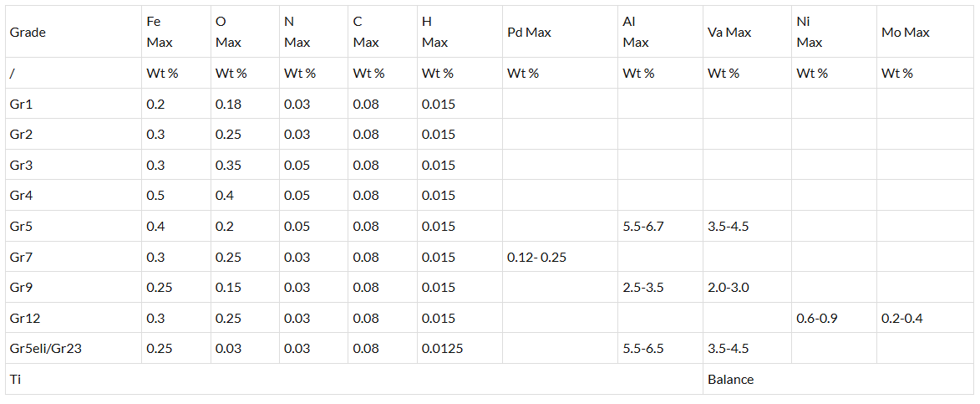Viewport: 980px width, 404px height.
Task: Click the Grade column header cell
Action: pos(28,33)
